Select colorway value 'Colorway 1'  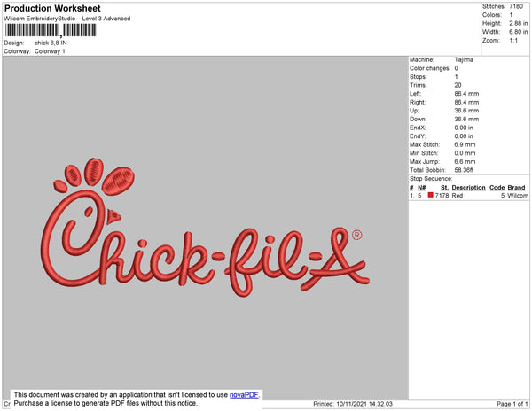click(x=50, y=51)
